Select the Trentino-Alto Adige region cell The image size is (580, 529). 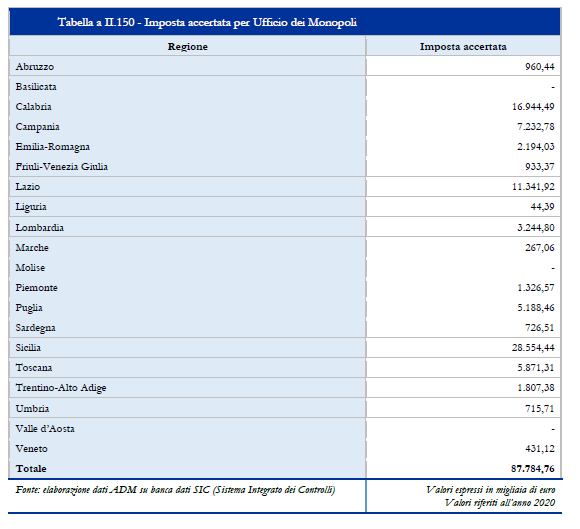[x=188, y=388]
